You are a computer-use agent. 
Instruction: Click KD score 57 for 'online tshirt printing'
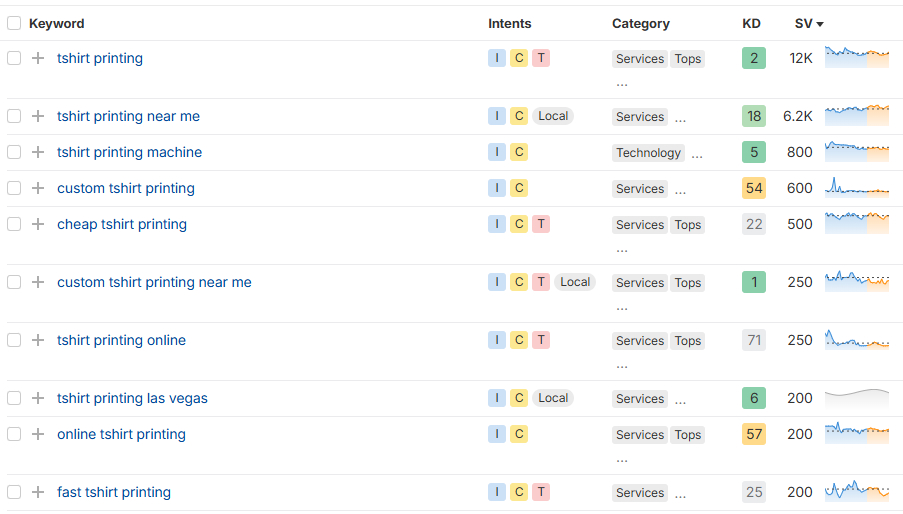754,434
